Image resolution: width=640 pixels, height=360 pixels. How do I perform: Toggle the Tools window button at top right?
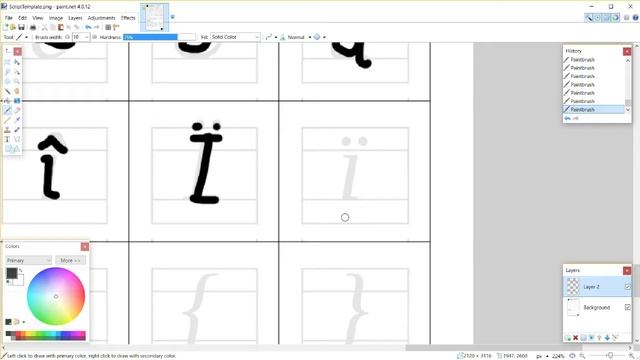[x=588, y=18]
